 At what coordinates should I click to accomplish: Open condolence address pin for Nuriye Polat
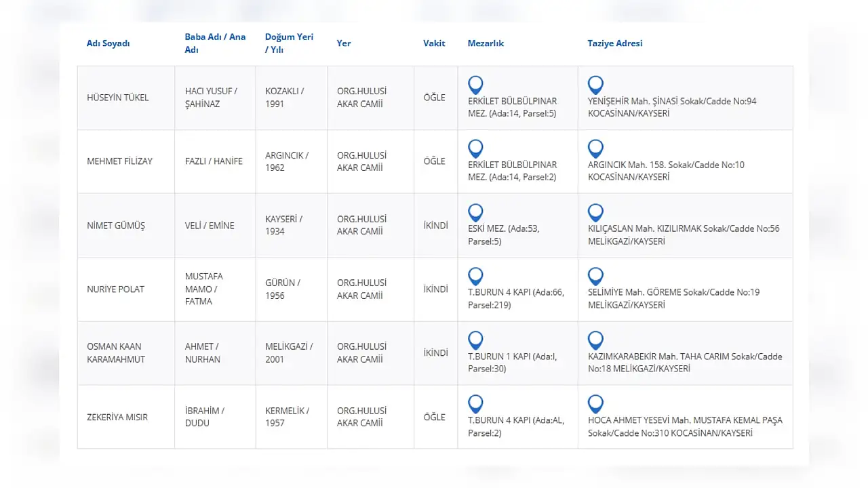click(x=595, y=277)
